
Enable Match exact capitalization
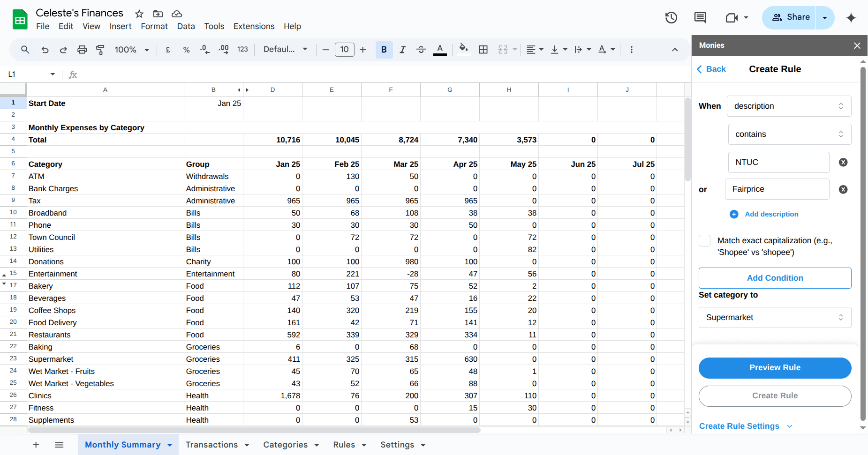coord(704,240)
